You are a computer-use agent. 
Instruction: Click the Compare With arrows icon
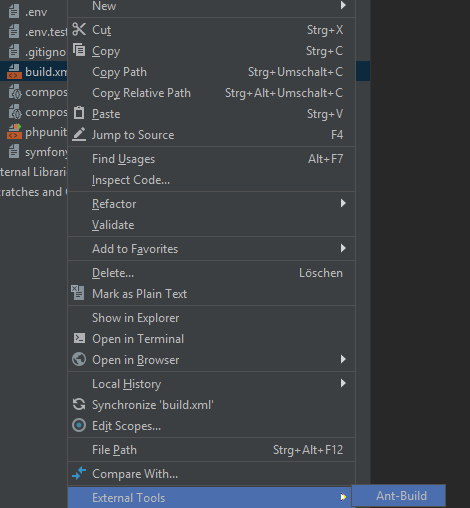click(79, 473)
